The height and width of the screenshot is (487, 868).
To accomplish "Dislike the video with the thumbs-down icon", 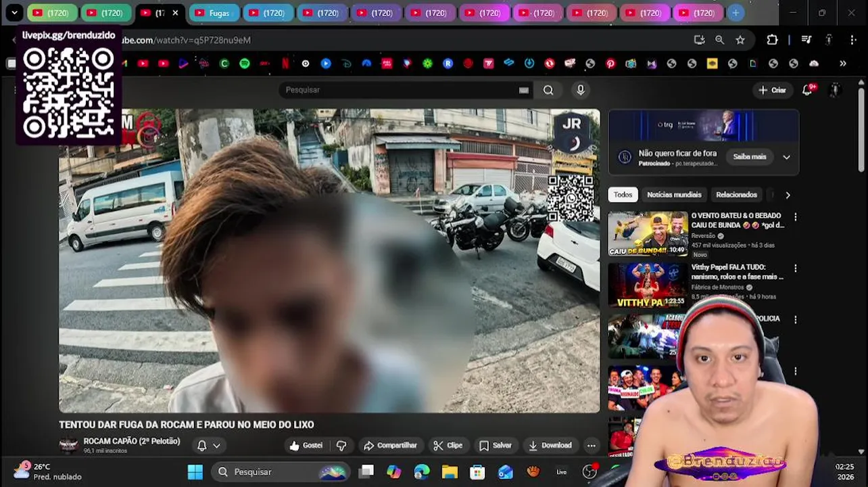I will point(341,446).
